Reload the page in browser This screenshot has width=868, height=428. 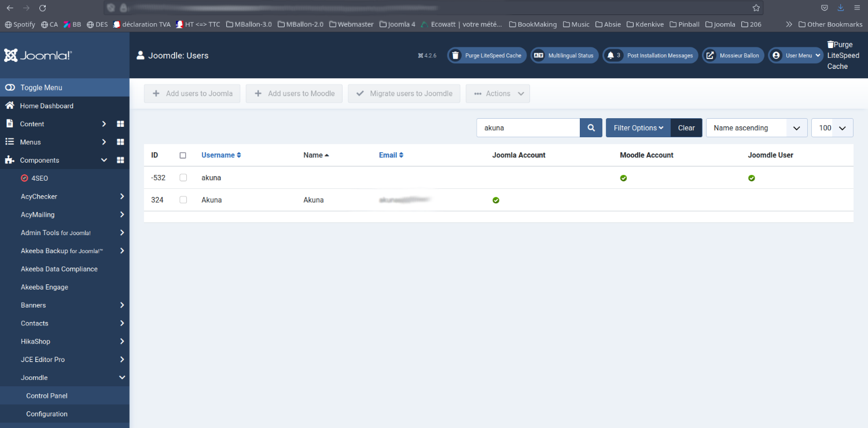[x=42, y=8]
